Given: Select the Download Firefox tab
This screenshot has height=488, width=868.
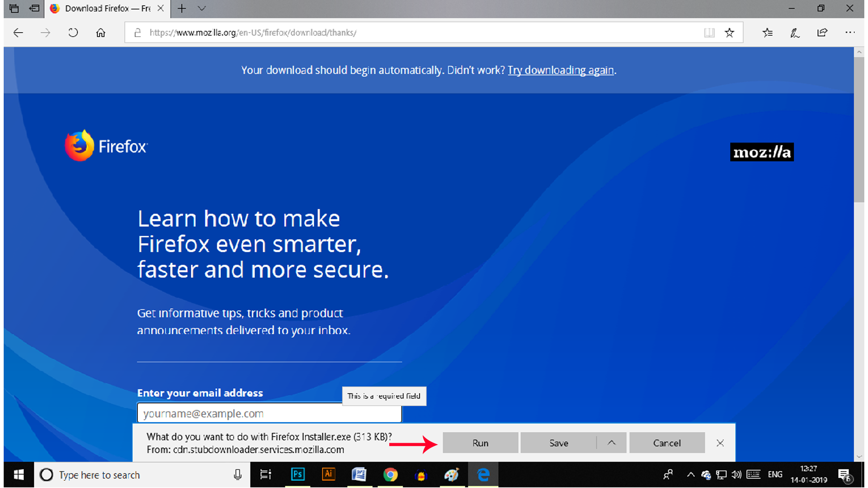Looking at the screenshot, I should 108,9.
